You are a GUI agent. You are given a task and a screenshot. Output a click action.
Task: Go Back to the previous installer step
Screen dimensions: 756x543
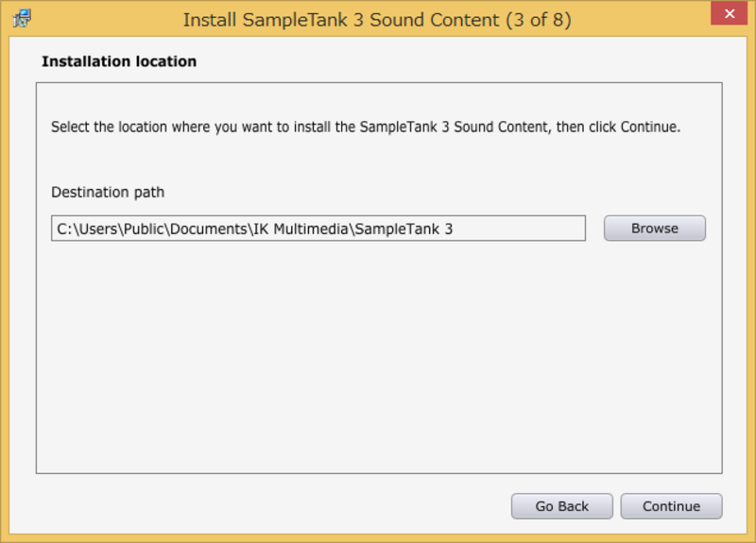(x=561, y=506)
